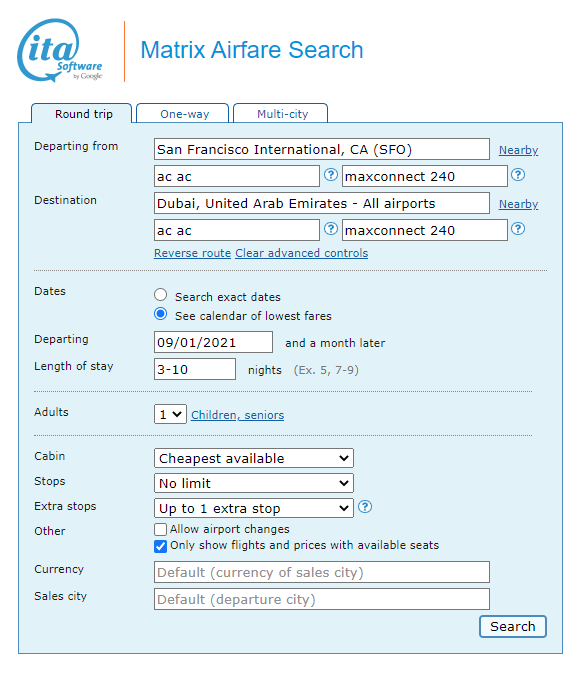Viewport: 572px width, 681px height.
Task: Open help icon beside destination routing codes
Action: [x=331, y=228]
